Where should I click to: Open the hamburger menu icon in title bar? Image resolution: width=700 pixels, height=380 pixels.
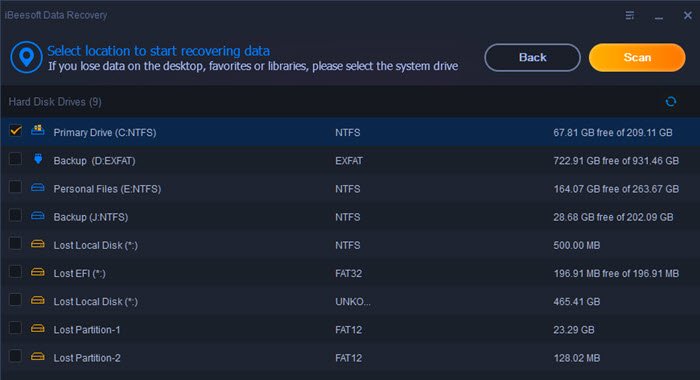click(629, 16)
